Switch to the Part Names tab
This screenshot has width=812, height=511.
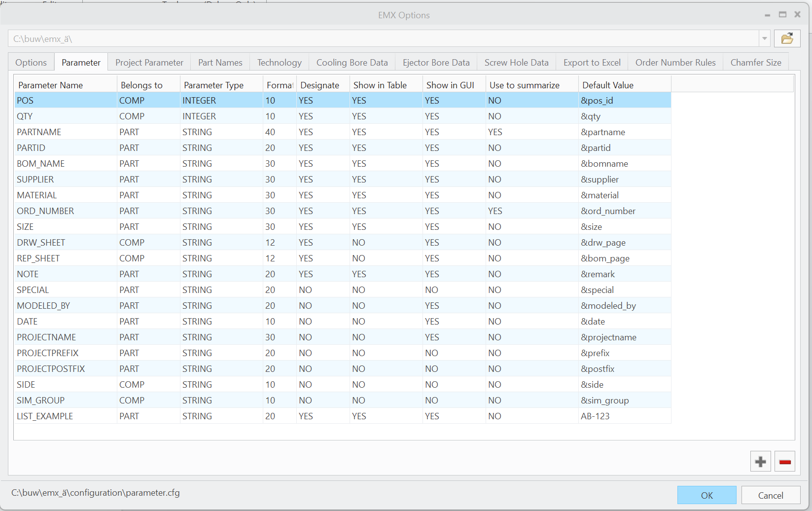220,62
